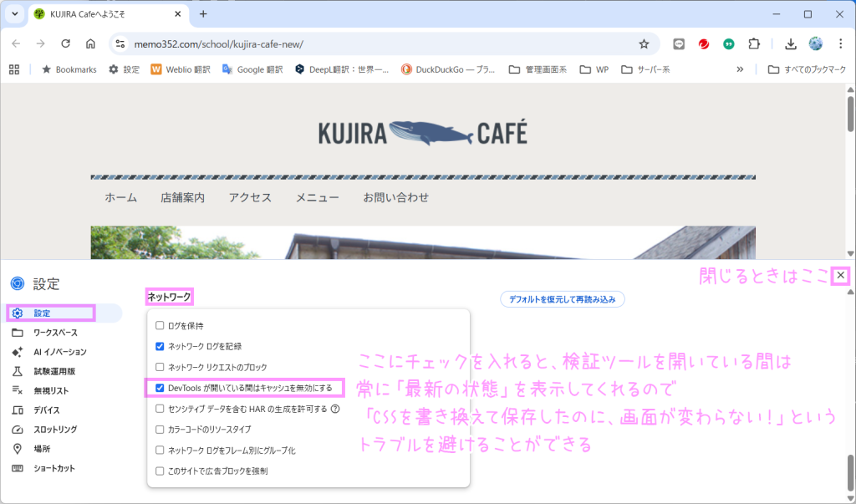The width and height of the screenshot is (856, 504).
Task: Click the home icon in toolbar
Action: (90, 44)
